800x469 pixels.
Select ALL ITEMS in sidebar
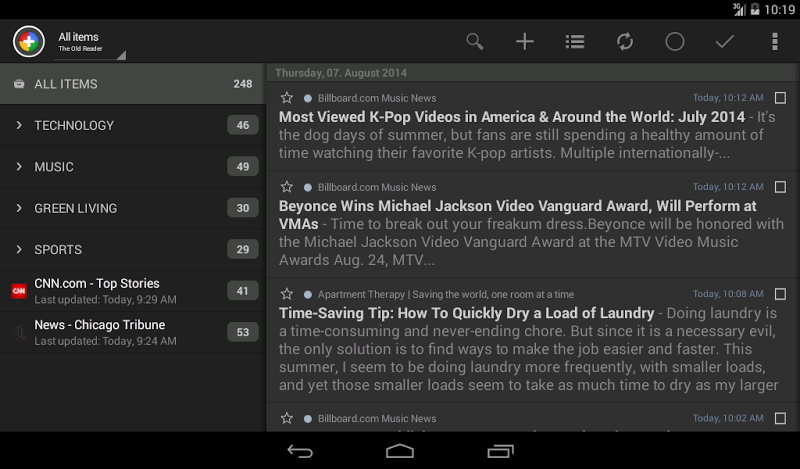(x=133, y=84)
